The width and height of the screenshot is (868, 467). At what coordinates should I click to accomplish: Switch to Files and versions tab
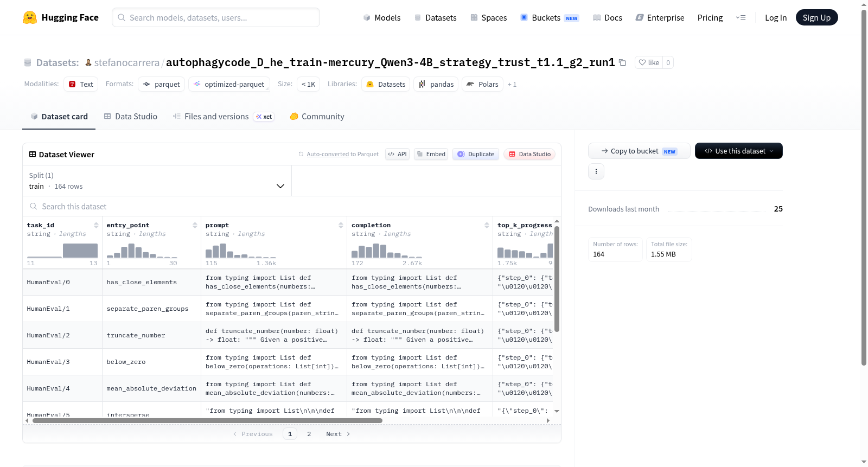click(x=223, y=116)
